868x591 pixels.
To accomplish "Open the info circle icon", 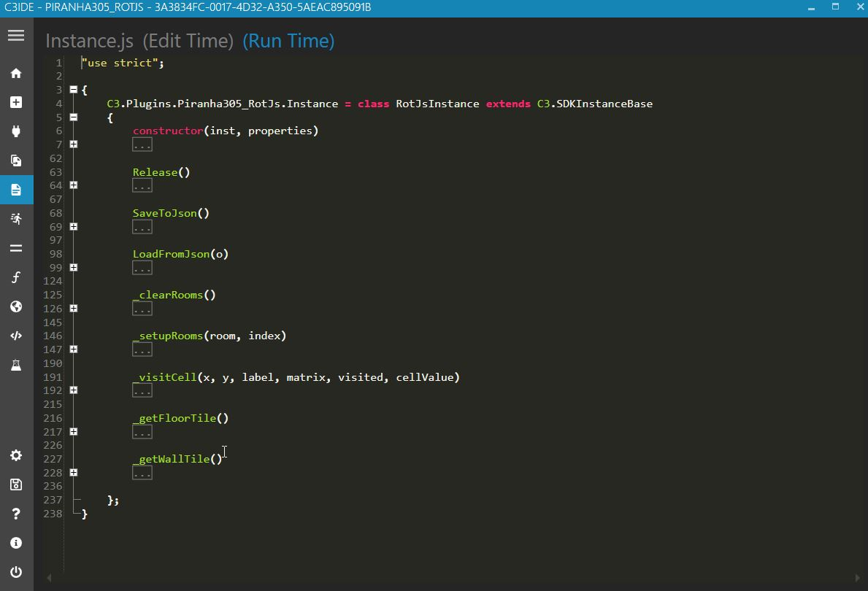I will pyautogui.click(x=16, y=543).
